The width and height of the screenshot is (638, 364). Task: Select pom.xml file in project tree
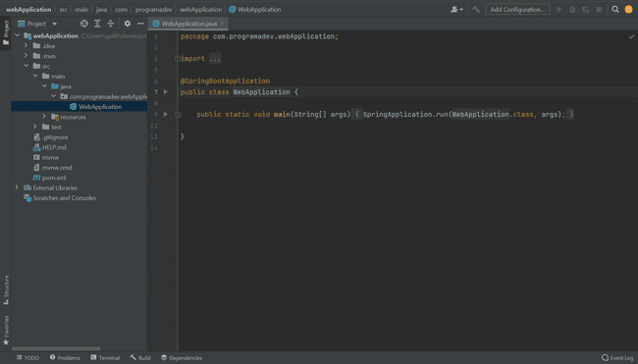(50, 178)
